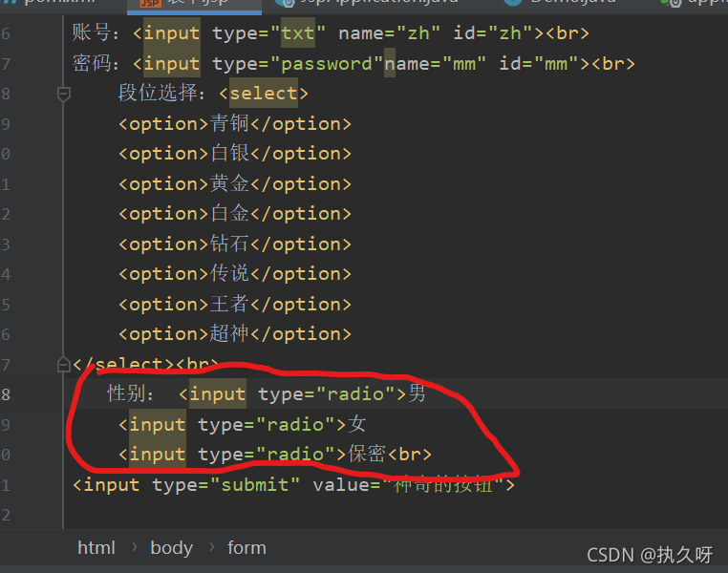Click the radio input line ending with 女
The image size is (728, 573).
point(243,425)
